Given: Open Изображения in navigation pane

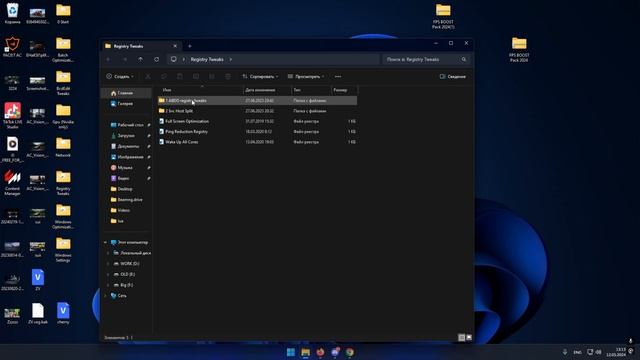Looking at the screenshot, I should click(x=127, y=157).
